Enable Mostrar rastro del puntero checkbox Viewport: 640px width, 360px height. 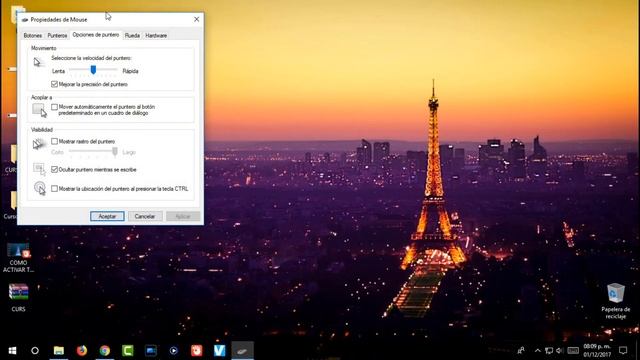click(54, 141)
